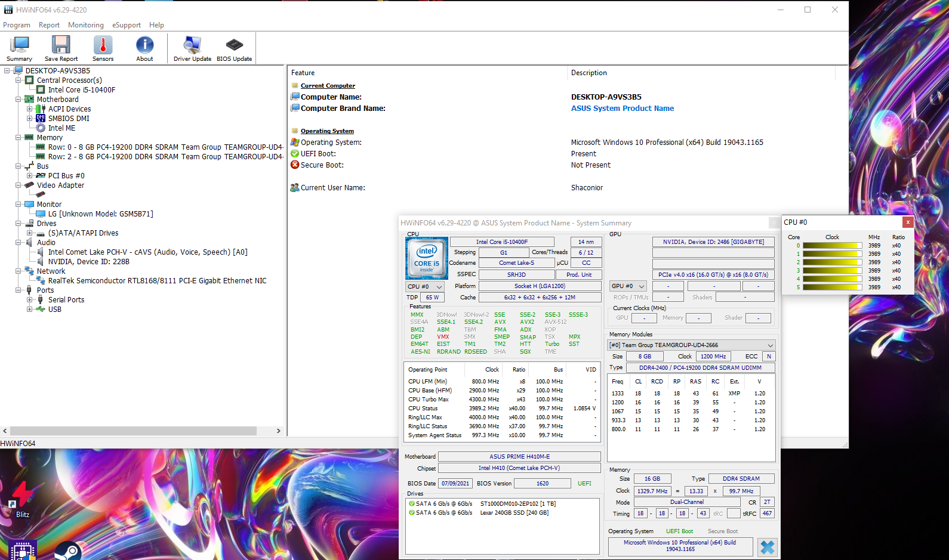Select the LG monitor tree entry

click(x=100, y=214)
